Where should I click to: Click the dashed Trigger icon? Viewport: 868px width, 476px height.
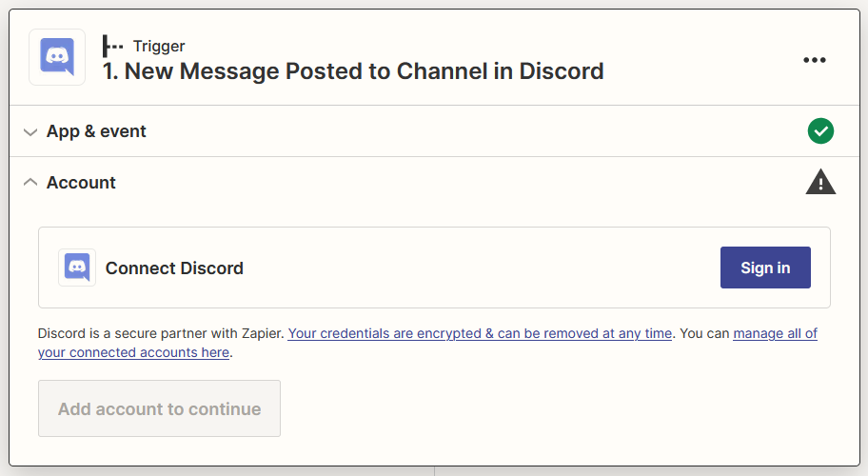point(113,46)
